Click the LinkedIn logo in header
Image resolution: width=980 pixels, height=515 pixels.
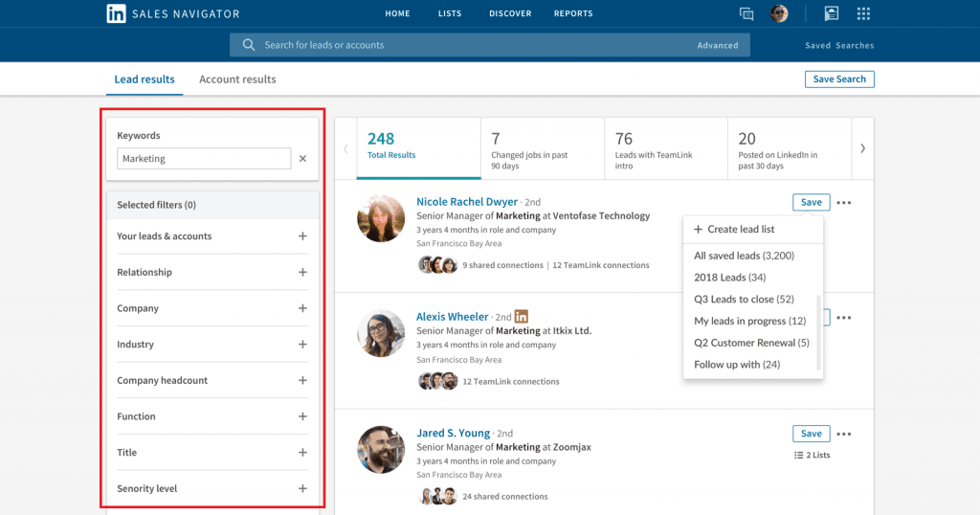click(x=116, y=13)
